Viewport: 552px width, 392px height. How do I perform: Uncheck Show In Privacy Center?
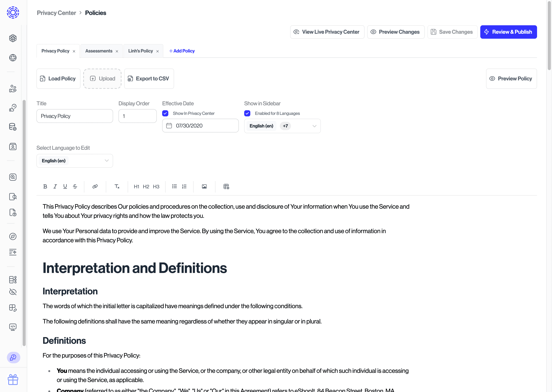tap(165, 113)
